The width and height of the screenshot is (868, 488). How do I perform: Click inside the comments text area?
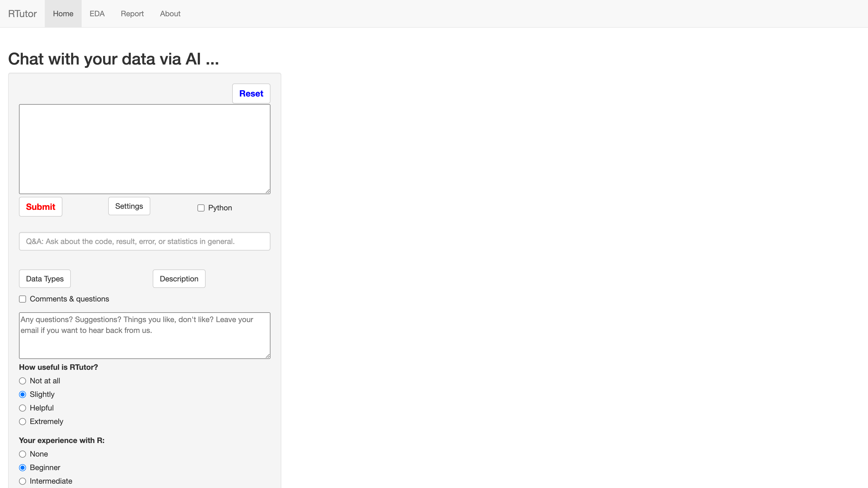(x=144, y=335)
